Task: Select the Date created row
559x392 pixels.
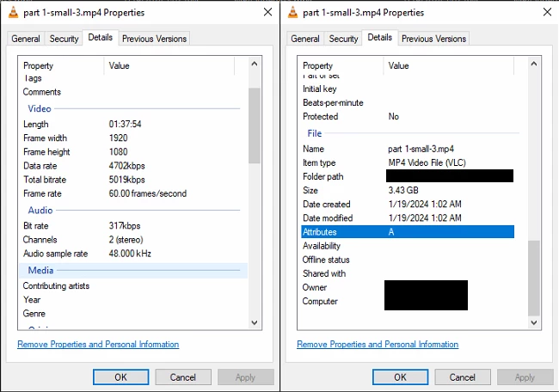Action: pos(408,205)
